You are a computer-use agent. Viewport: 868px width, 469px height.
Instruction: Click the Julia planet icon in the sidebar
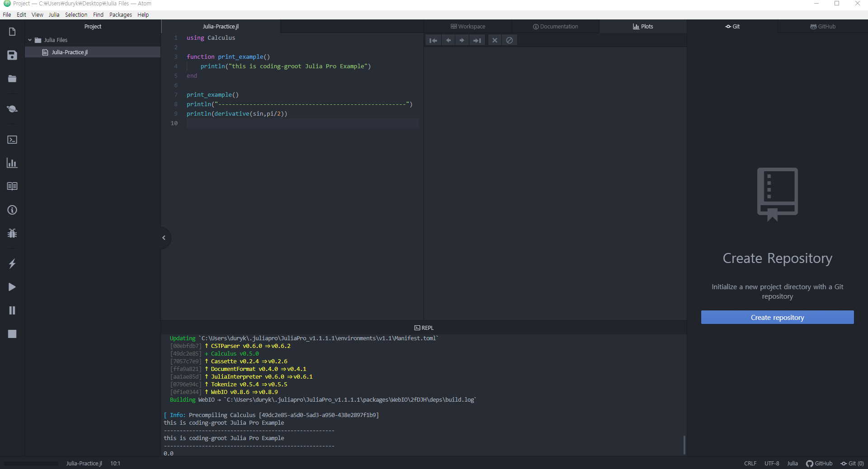(x=12, y=109)
